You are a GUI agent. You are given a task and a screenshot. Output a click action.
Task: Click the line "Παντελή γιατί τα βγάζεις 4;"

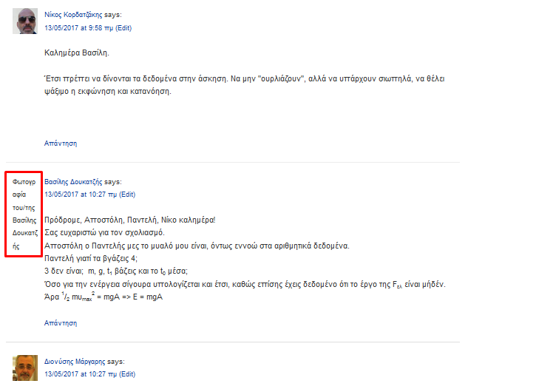[91, 259]
